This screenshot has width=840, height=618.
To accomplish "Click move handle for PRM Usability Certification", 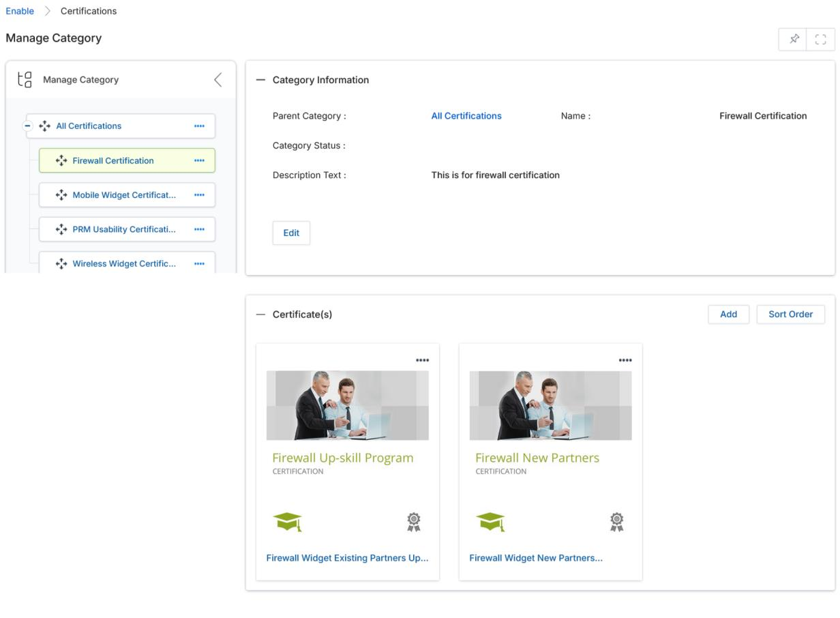I will coord(61,229).
